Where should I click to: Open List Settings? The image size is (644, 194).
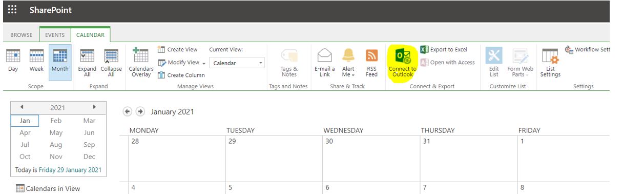click(x=550, y=63)
